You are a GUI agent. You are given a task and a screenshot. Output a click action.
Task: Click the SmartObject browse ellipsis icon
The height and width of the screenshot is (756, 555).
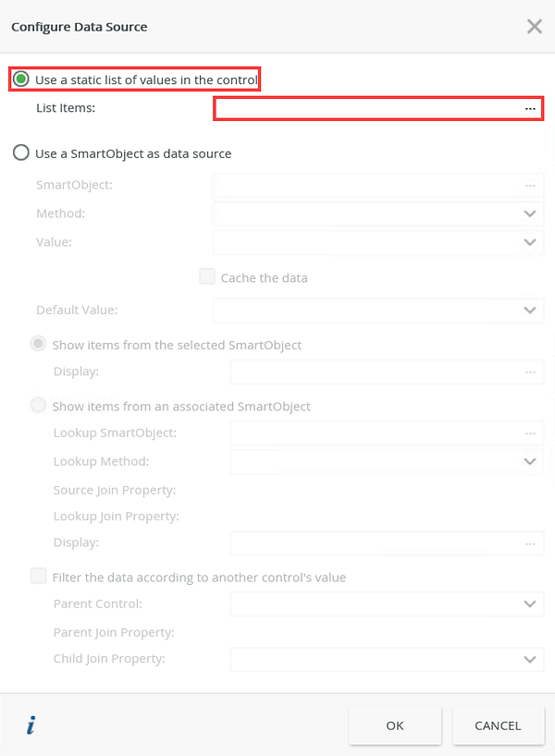[x=530, y=186]
